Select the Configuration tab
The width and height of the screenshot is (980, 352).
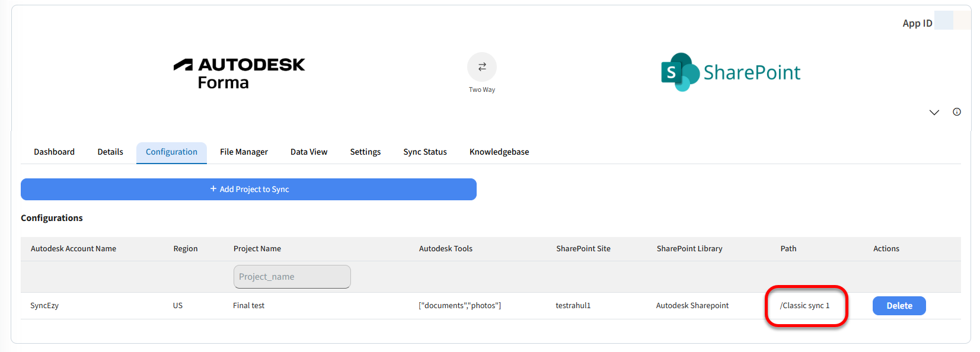point(171,152)
